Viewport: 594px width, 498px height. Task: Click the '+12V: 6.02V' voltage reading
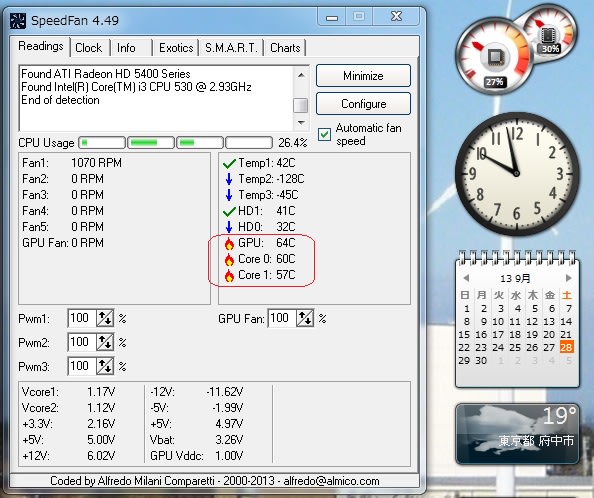click(x=68, y=456)
